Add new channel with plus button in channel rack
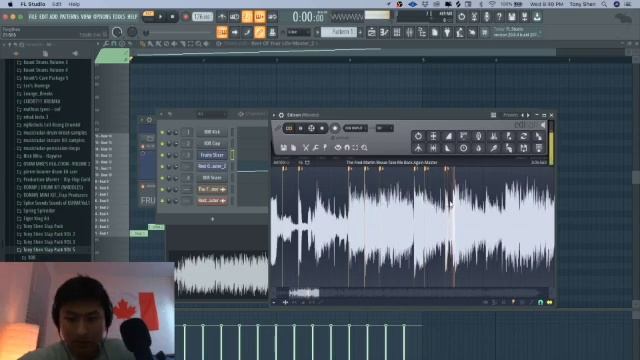 point(212,219)
